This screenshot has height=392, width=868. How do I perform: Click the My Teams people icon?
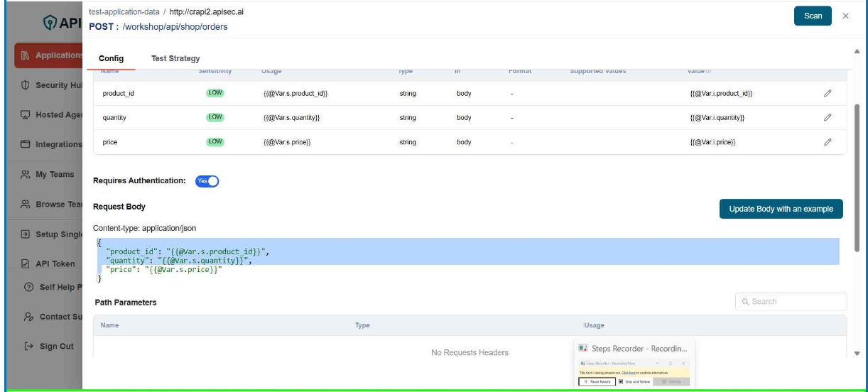pos(26,175)
